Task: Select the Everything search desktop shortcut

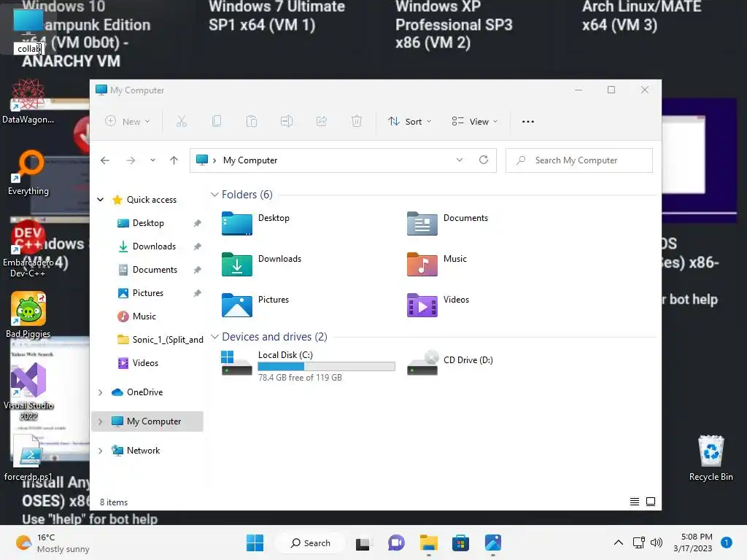Action: [28, 174]
